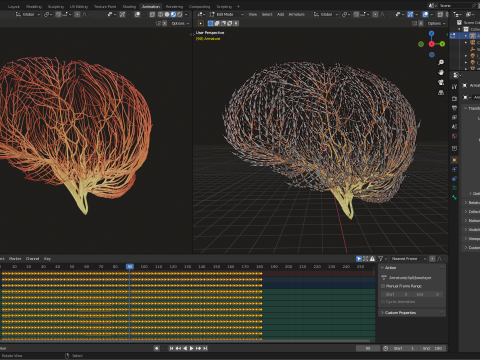Open the Channel menu in the dope sheet
This screenshot has height=360, width=480.
[x=32, y=259]
